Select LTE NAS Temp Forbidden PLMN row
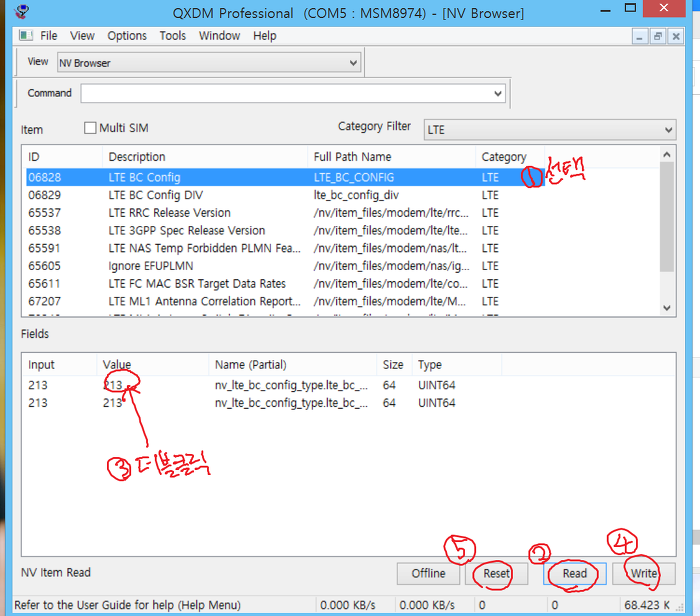Viewport: 700px width, 616px height. point(284,248)
